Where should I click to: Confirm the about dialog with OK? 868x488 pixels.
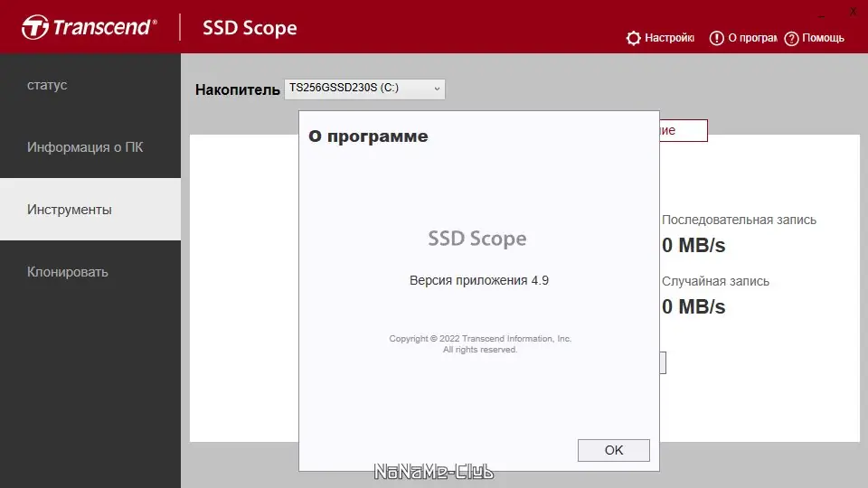(x=613, y=450)
